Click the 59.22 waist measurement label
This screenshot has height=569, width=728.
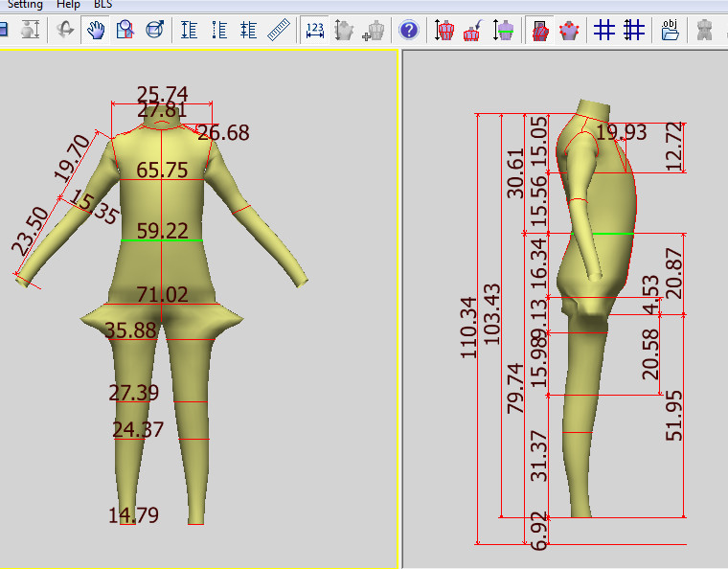tap(162, 231)
